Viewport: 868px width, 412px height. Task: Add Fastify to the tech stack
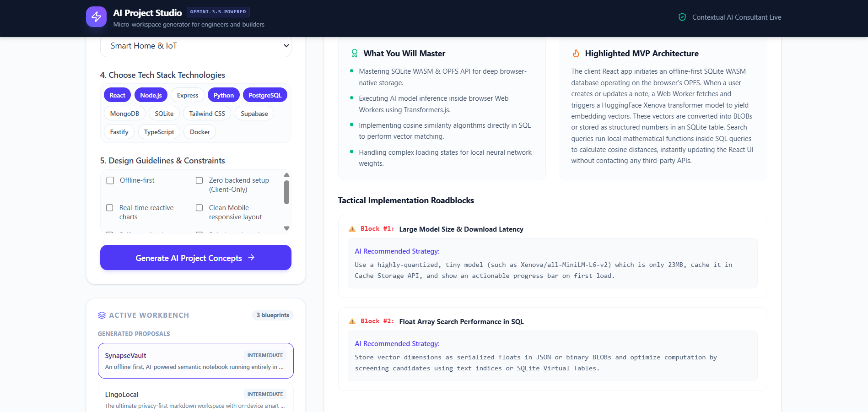[119, 132]
